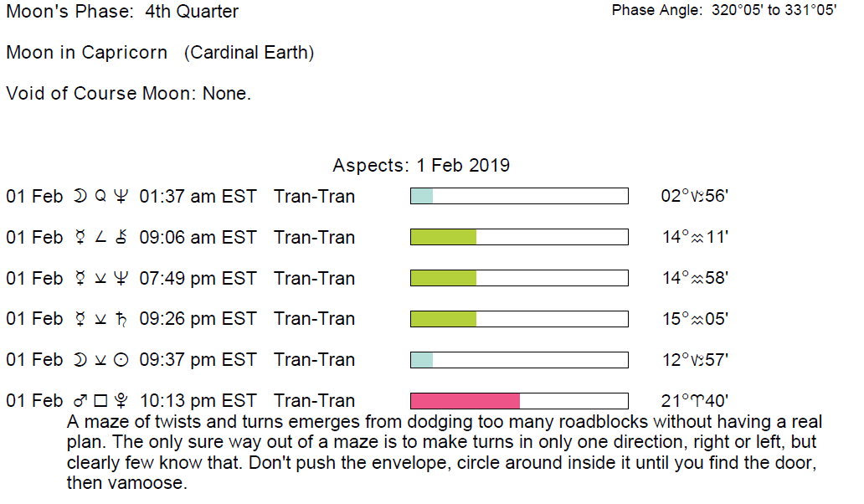Click the Phase Angle text at top right

pos(724,11)
